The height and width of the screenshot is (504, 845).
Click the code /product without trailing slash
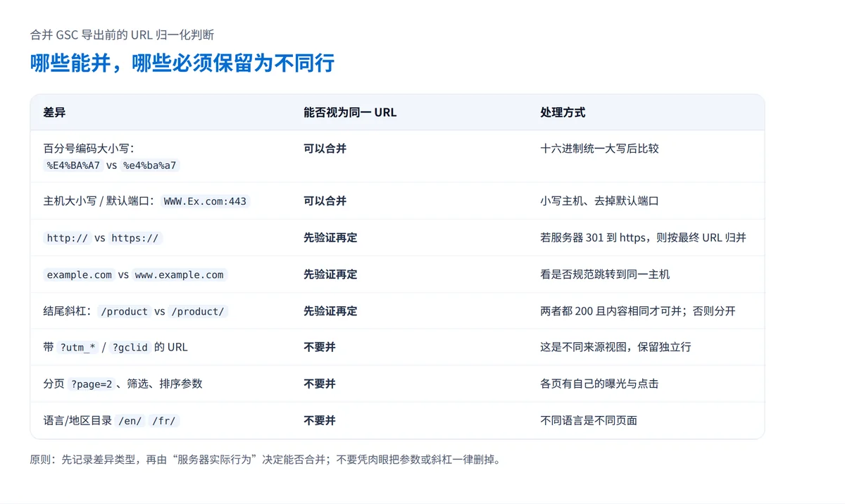point(124,311)
